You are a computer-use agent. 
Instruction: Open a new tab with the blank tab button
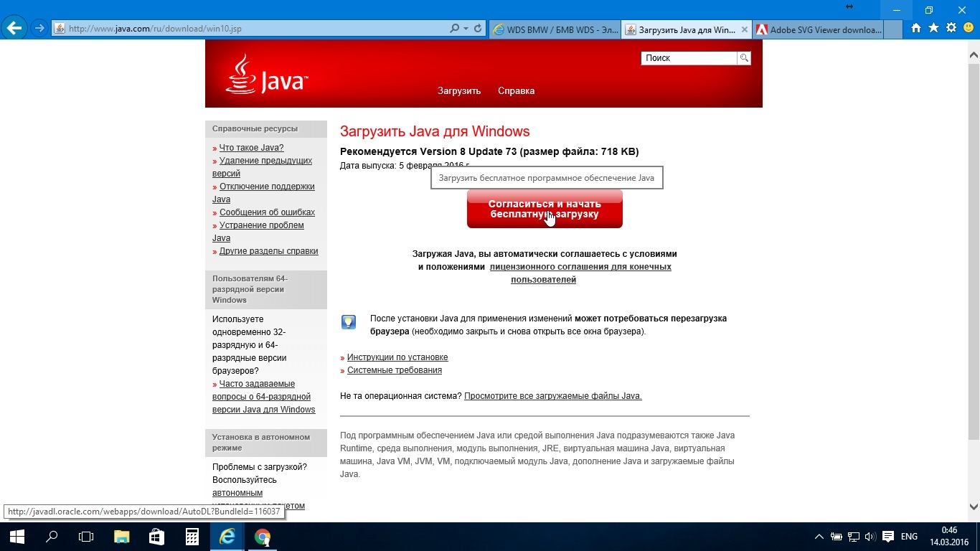pyautogui.click(x=893, y=29)
